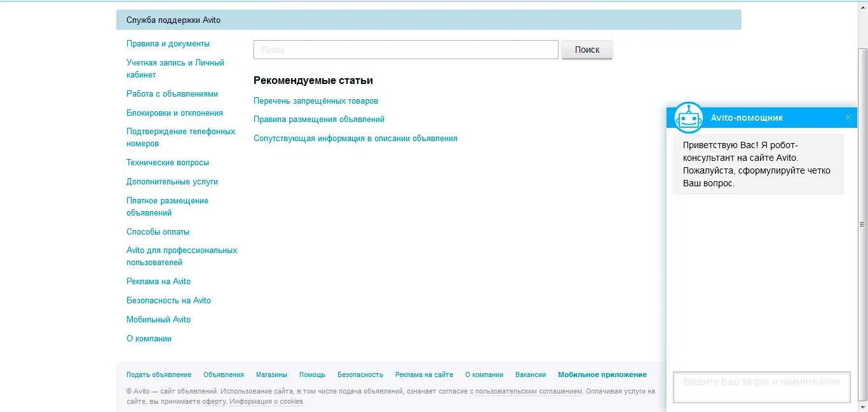Open Платное размещение объявлений section
Image resolution: width=868 pixels, height=412 pixels.
point(168,207)
